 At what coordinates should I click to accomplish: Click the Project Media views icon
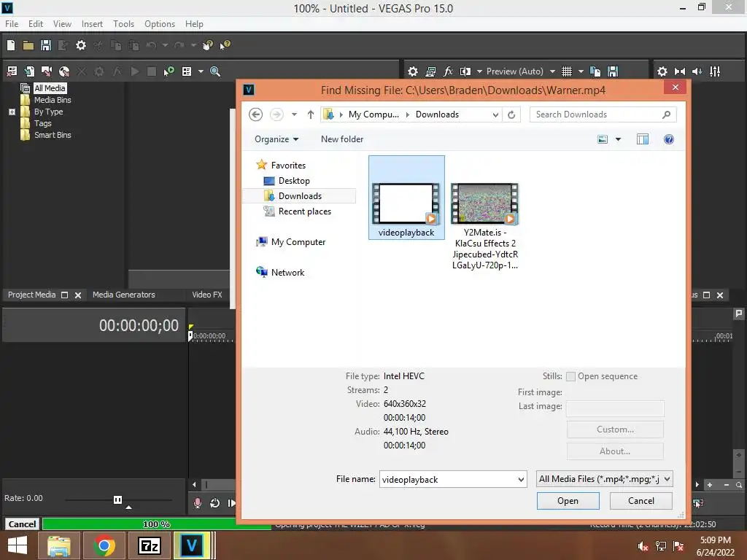click(x=187, y=71)
